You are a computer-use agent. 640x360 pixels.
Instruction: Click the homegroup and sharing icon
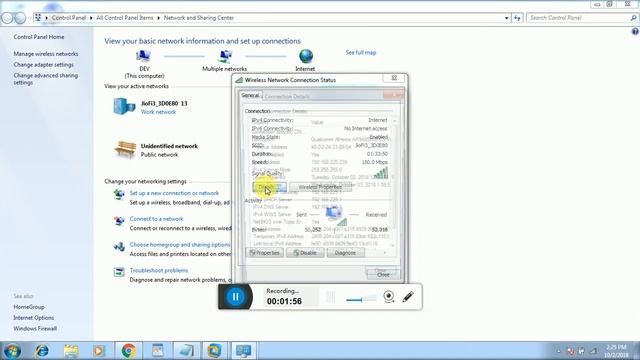pyautogui.click(x=119, y=247)
